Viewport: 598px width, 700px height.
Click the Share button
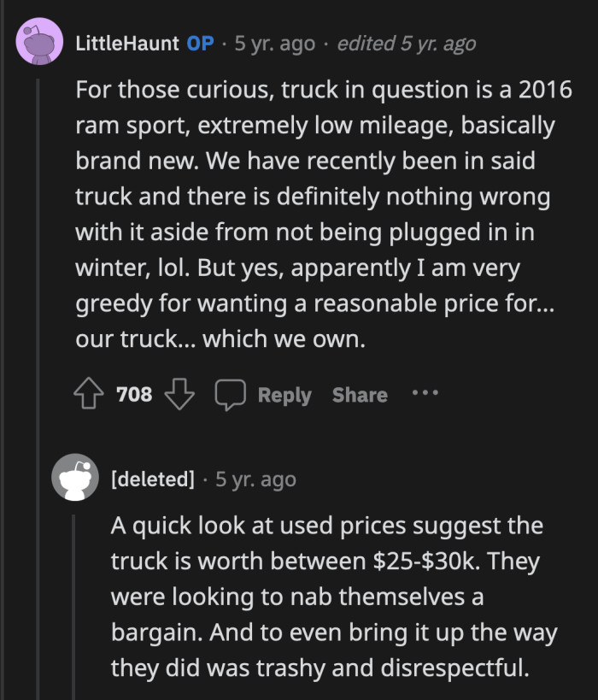(x=360, y=395)
